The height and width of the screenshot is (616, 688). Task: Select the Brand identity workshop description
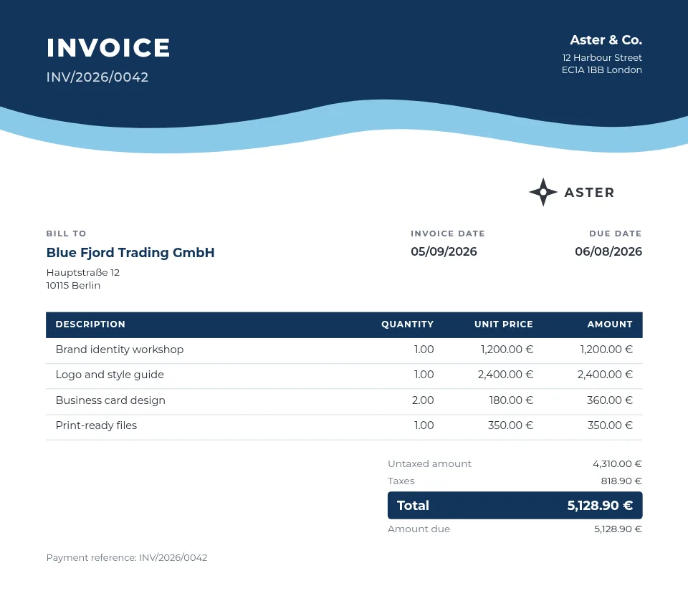pyautogui.click(x=120, y=350)
